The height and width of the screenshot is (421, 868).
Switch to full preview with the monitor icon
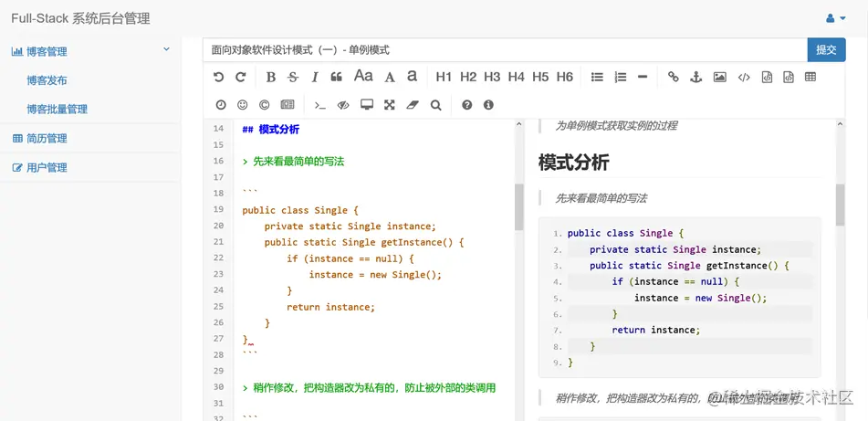(x=367, y=105)
